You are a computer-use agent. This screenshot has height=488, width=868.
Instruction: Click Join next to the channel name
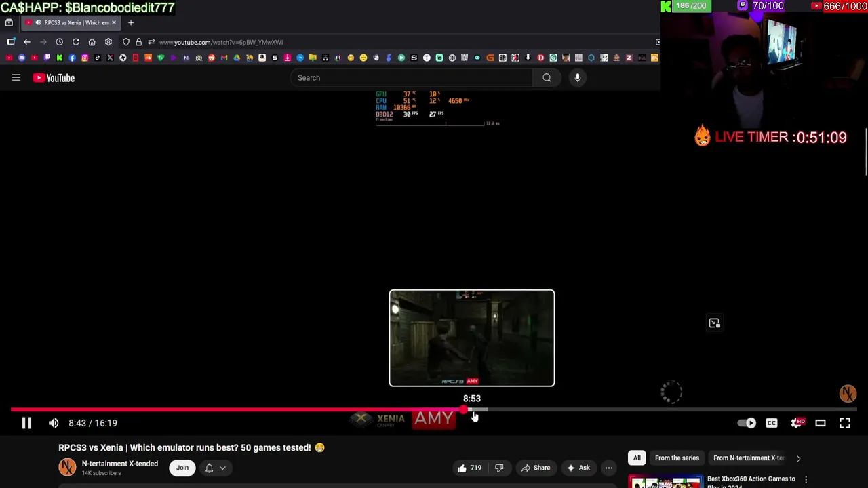[182, 468]
